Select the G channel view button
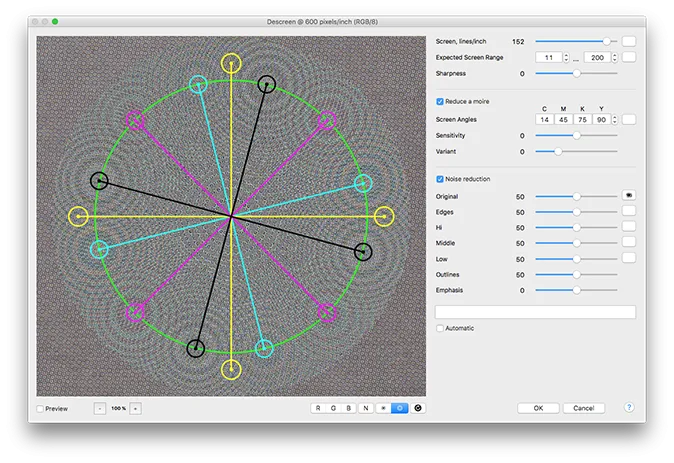Image resolution: width=674 pixels, height=463 pixels. point(335,408)
